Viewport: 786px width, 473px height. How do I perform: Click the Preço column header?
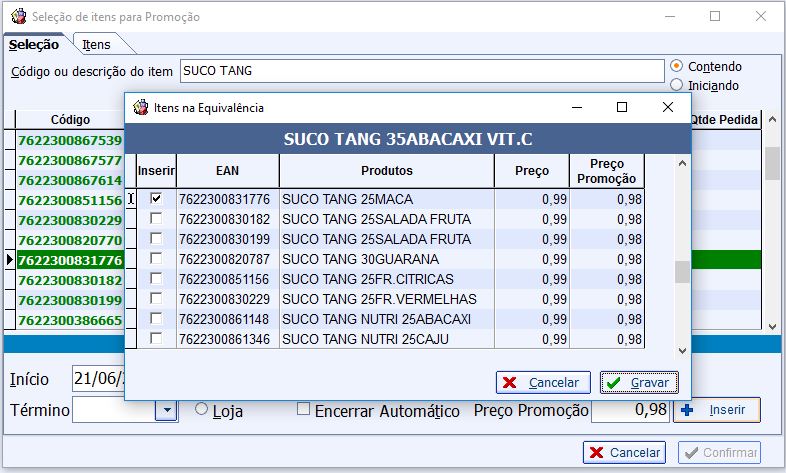pos(532,171)
